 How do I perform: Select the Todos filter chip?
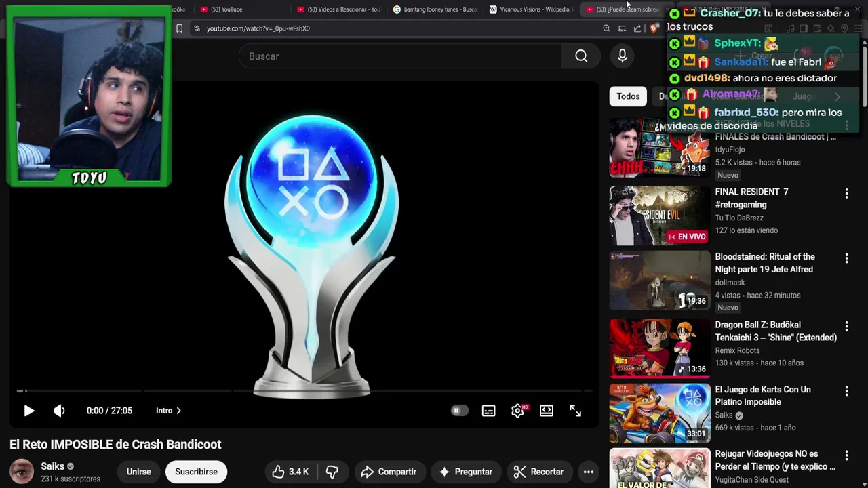tap(628, 96)
